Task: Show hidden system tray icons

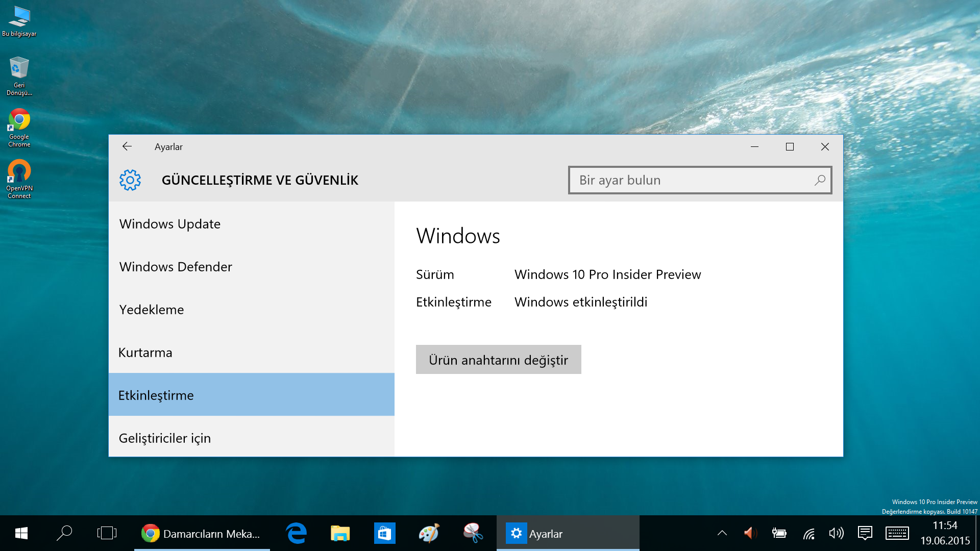Action: pyautogui.click(x=722, y=533)
